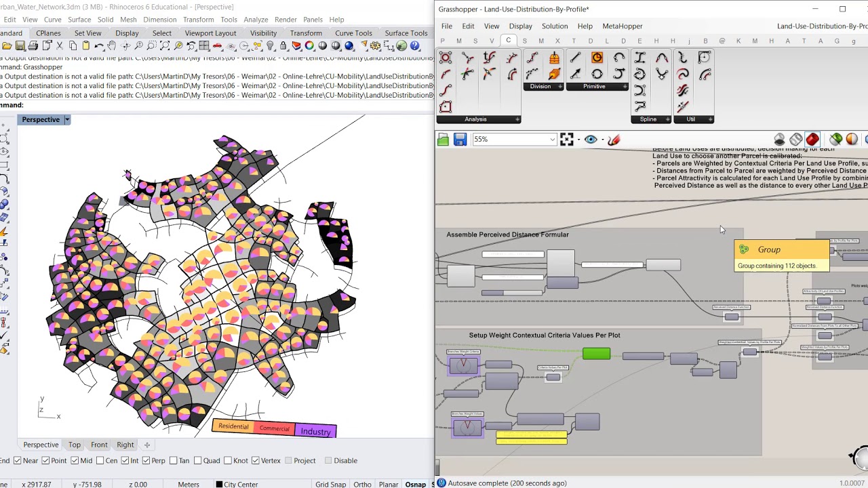The image size is (868, 488).
Task: Click the Save icon in Rhino toolbar
Action: (x=20, y=46)
